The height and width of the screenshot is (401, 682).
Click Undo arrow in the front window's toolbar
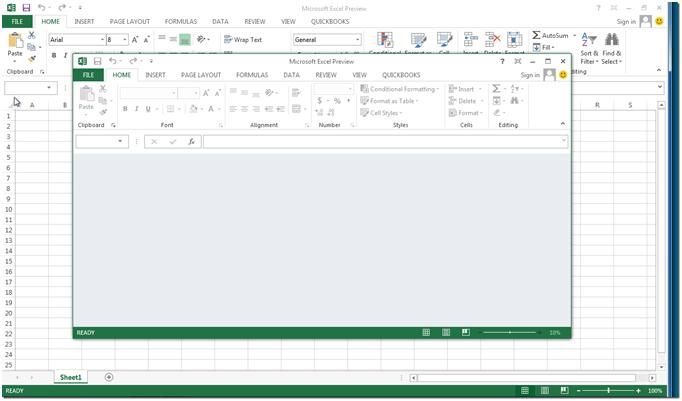(113, 61)
